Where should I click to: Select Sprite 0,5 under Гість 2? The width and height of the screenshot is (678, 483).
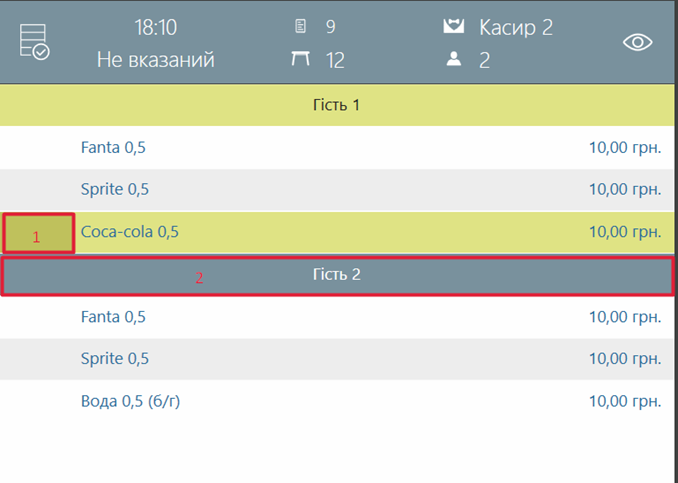[114, 360]
